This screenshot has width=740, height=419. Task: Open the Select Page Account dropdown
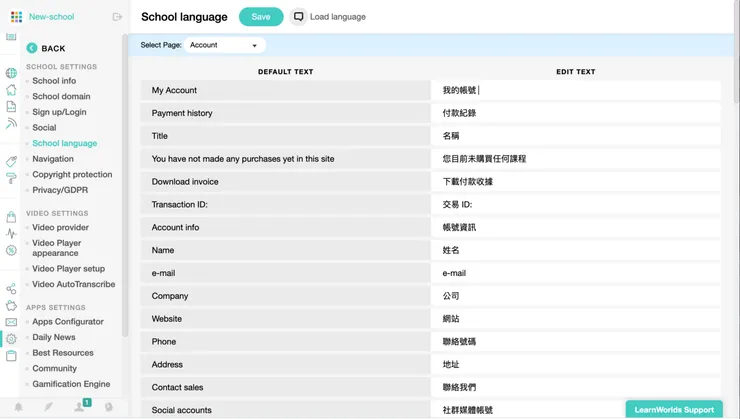pos(225,45)
